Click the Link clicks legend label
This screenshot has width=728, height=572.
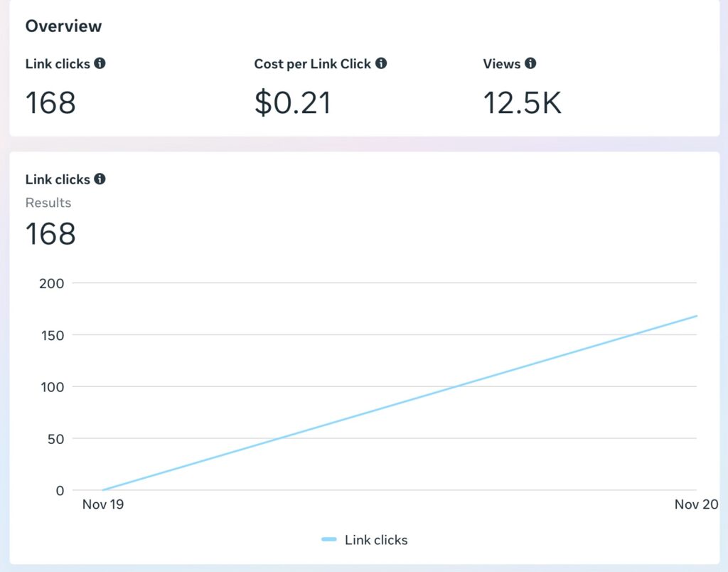click(x=376, y=540)
